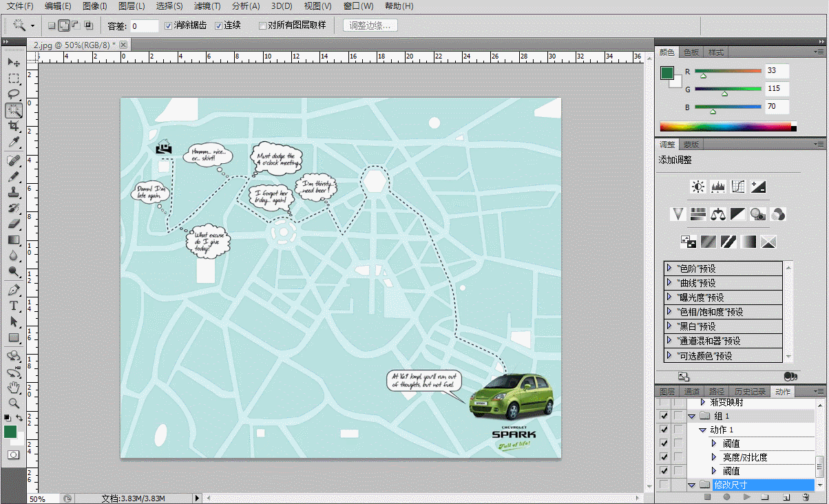Click the 调整边缘... button
The width and height of the screenshot is (829, 504).
tap(370, 26)
